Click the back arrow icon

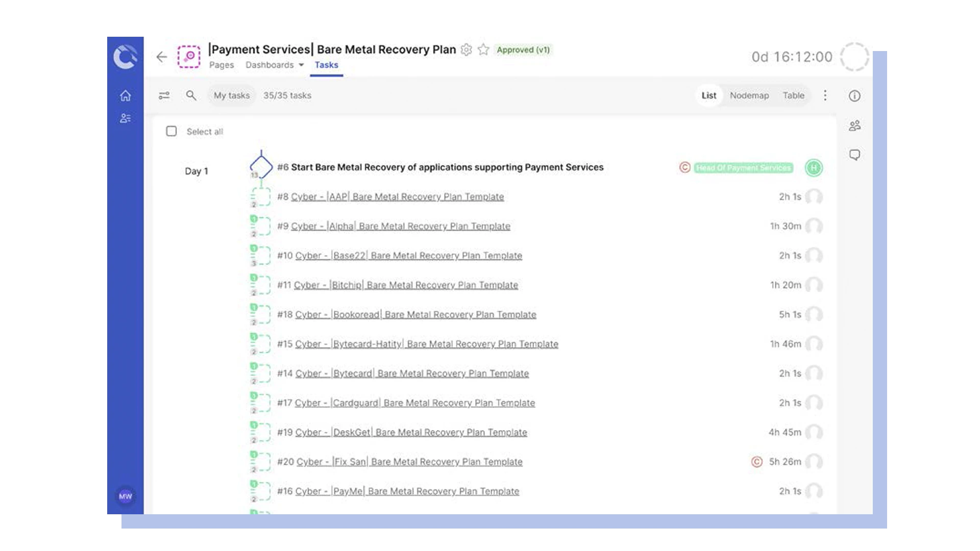click(x=162, y=57)
